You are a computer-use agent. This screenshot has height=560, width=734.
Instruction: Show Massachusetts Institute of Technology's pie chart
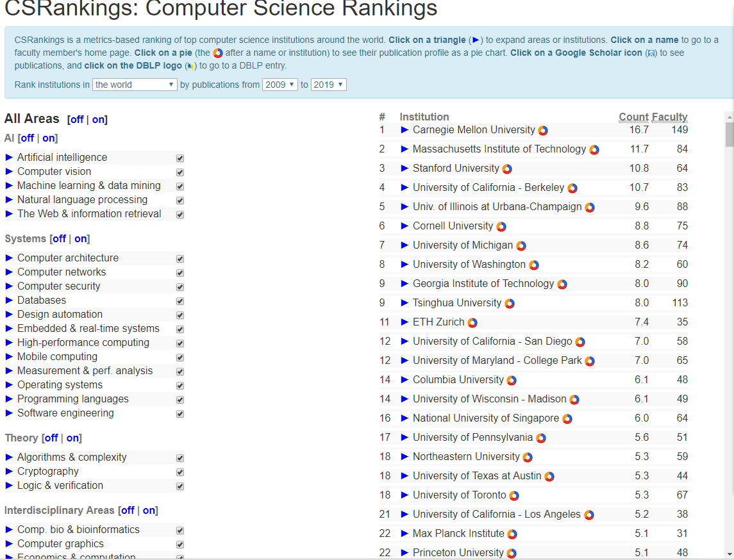(x=594, y=150)
